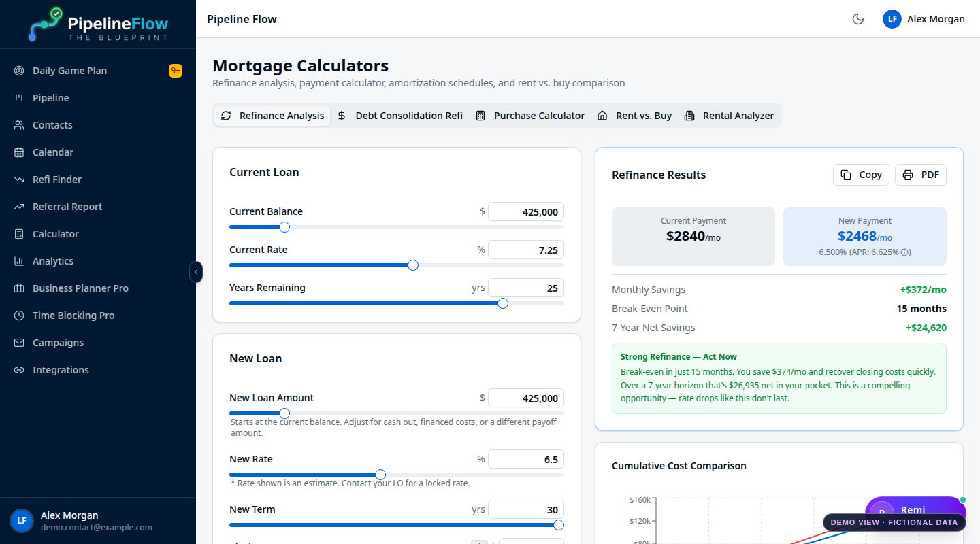Click the Current Rate slider handle

click(412, 265)
